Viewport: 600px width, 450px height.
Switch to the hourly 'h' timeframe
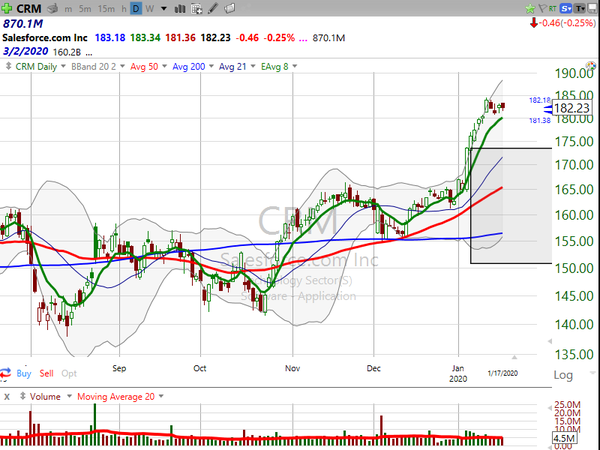124,9
